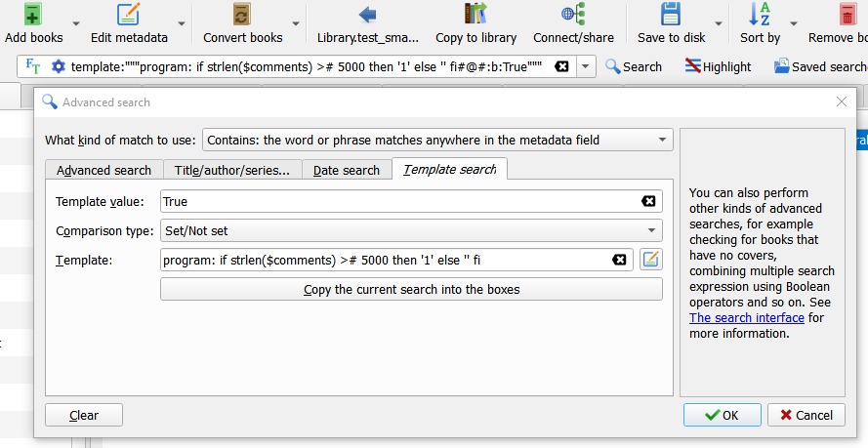This screenshot has width=868, height=448.
Task: Click the Copy to library icon
Action: (x=475, y=15)
